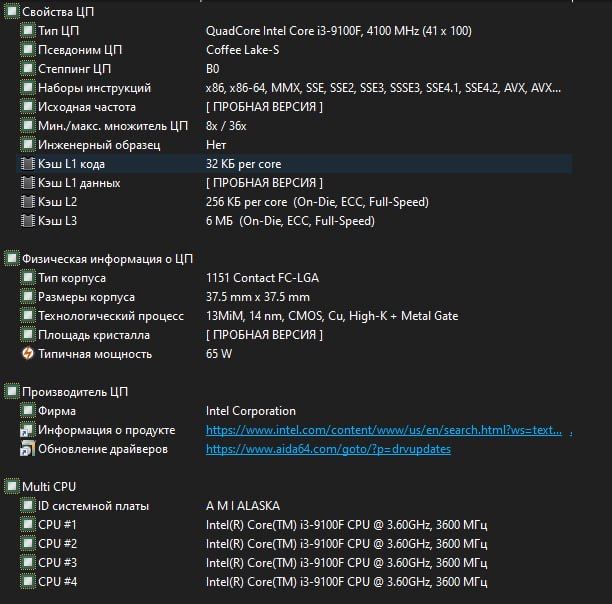Select the "ID системной платы" row label
The height and width of the screenshot is (604, 612).
93,506
